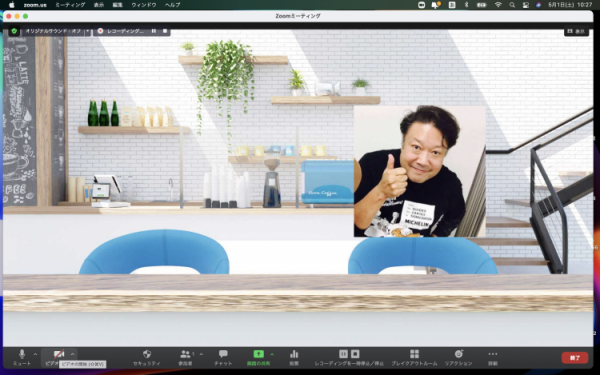This screenshot has height=375, width=600.
Task: Open the チャット chat bubble
Action: pyautogui.click(x=223, y=357)
